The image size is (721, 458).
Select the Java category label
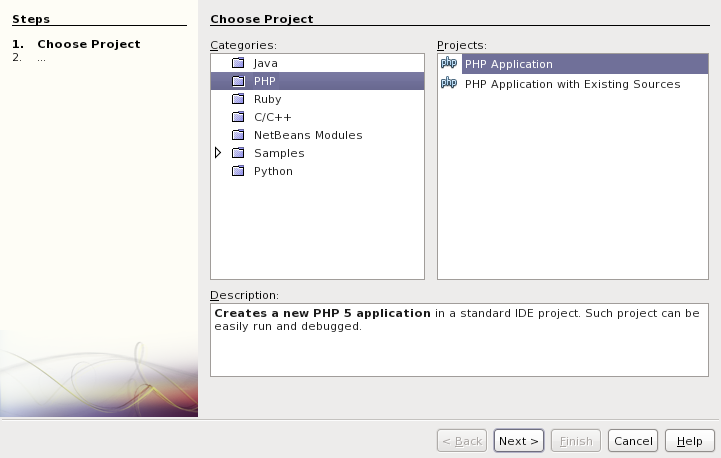(266, 63)
